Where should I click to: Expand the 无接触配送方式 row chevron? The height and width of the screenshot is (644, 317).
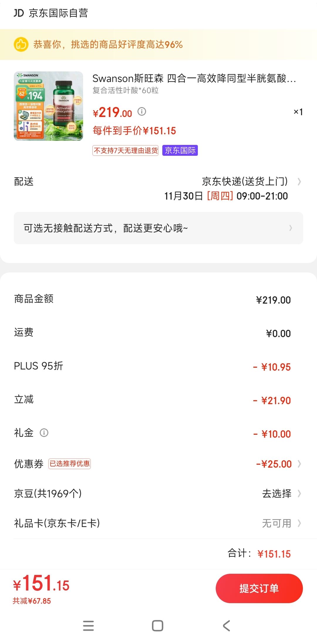pyautogui.click(x=291, y=228)
